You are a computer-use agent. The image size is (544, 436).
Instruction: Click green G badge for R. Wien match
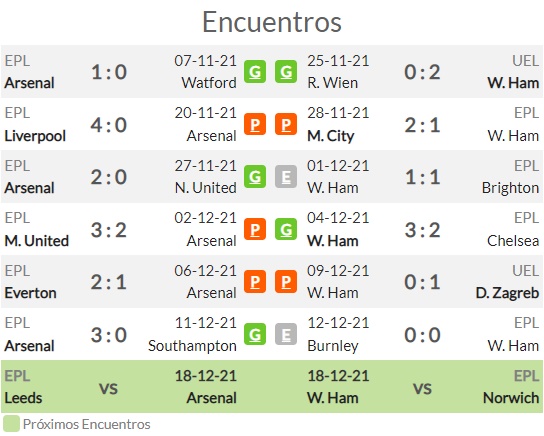[286, 72]
